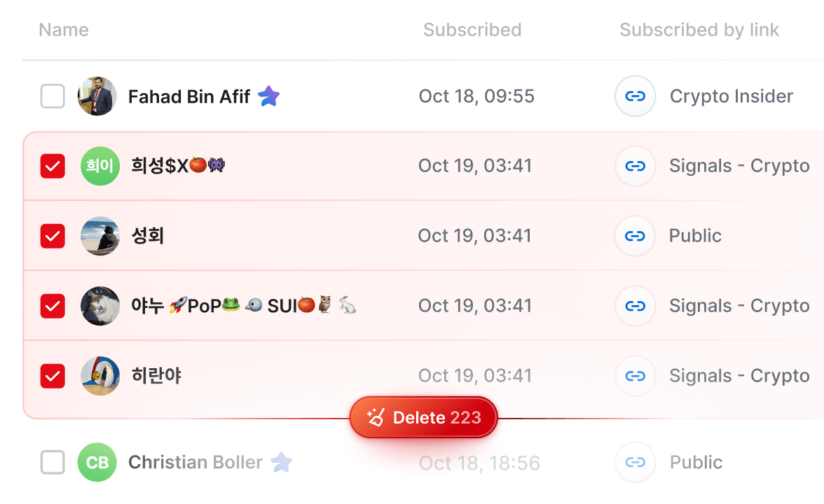This screenshot has height=504, width=824.
Task: Click the star badge next to Christian Boller
Action: coord(282,462)
